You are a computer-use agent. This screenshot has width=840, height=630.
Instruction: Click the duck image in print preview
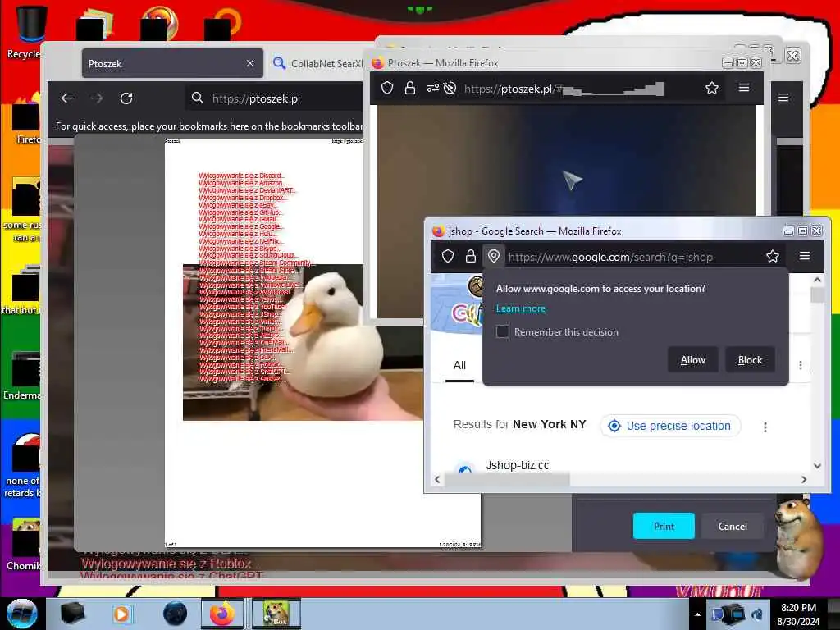(303, 343)
